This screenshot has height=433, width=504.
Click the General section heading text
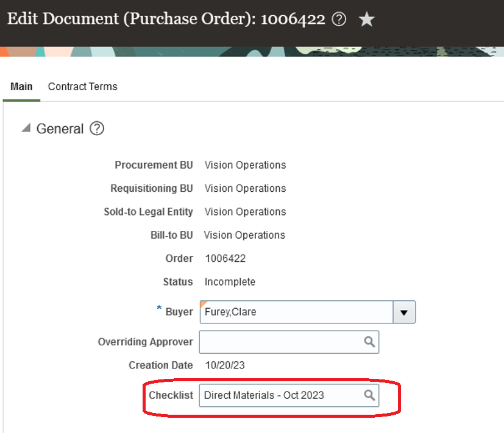click(x=60, y=128)
